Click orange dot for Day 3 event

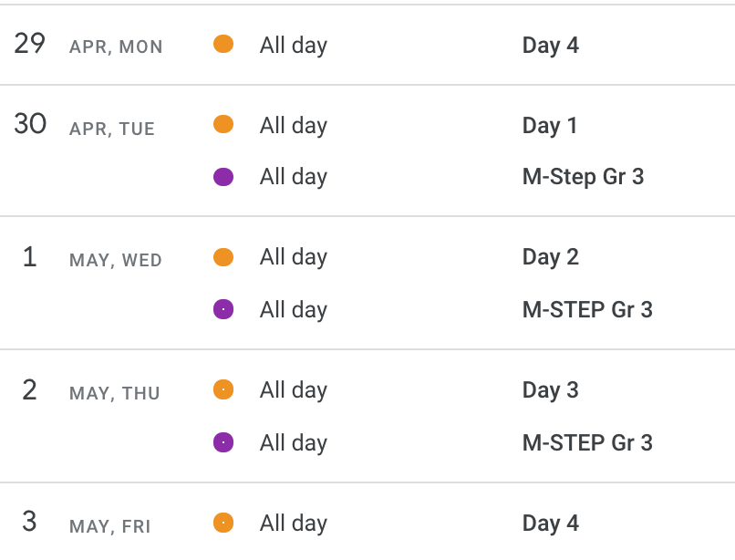pos(223,389)
